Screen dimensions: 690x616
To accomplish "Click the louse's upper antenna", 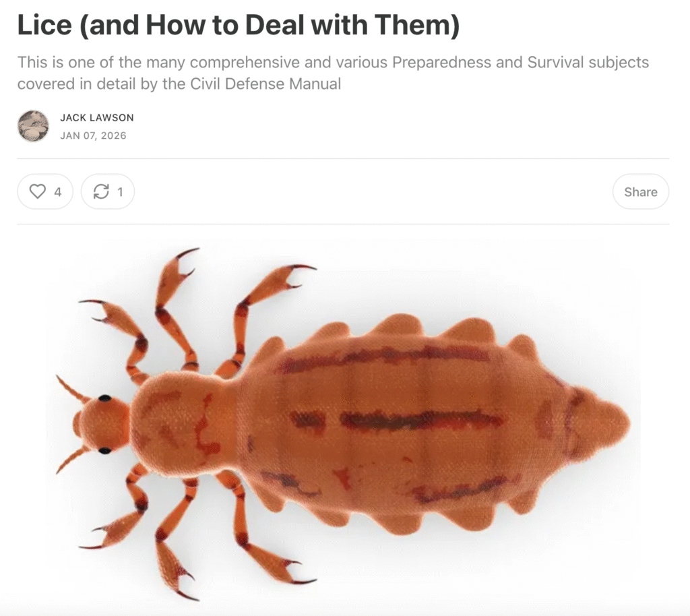I will pos(72,389).
